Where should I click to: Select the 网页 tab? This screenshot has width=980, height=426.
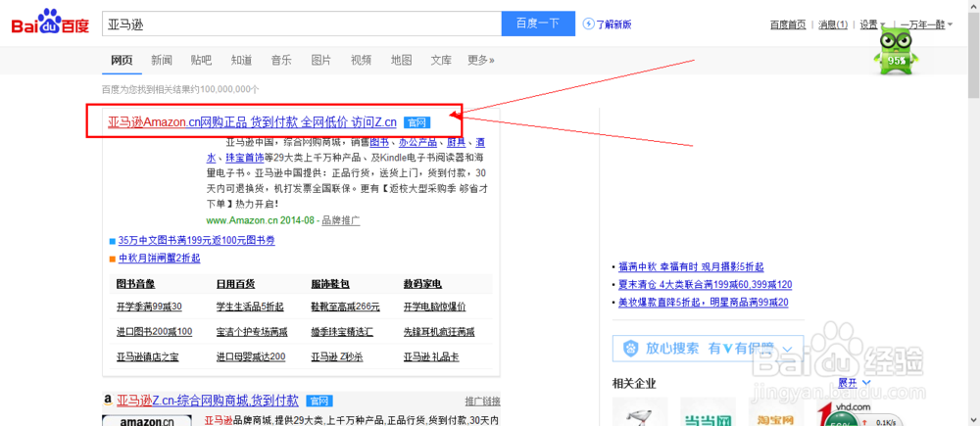point(122,61)
